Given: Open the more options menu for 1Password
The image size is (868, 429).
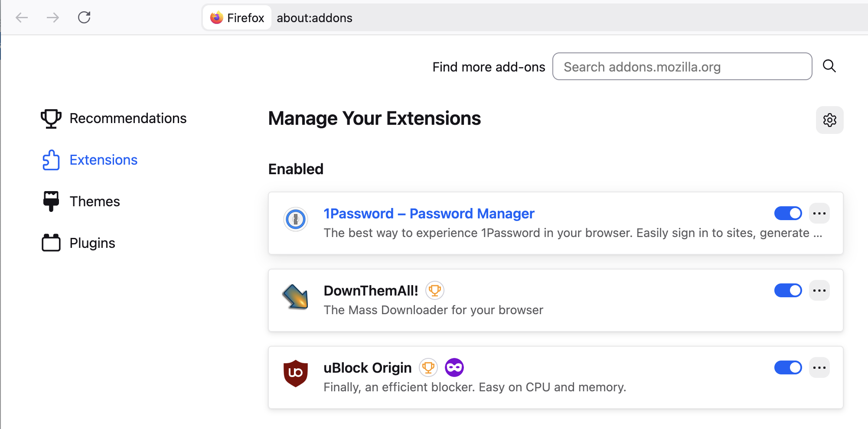Looking at the screenshot, I should click(x=819, y=213).
